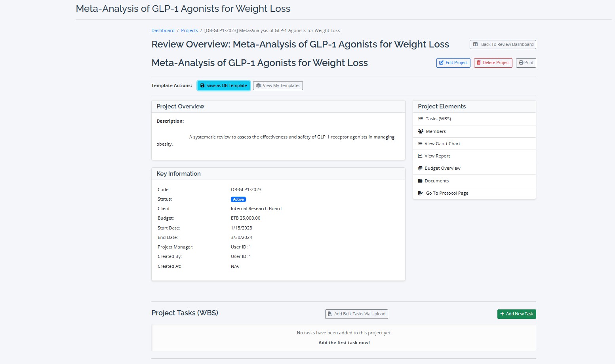This screenshot has width=615, height=364.
Task: Open the Dashboard breadcrumb link
Action: 163,30
